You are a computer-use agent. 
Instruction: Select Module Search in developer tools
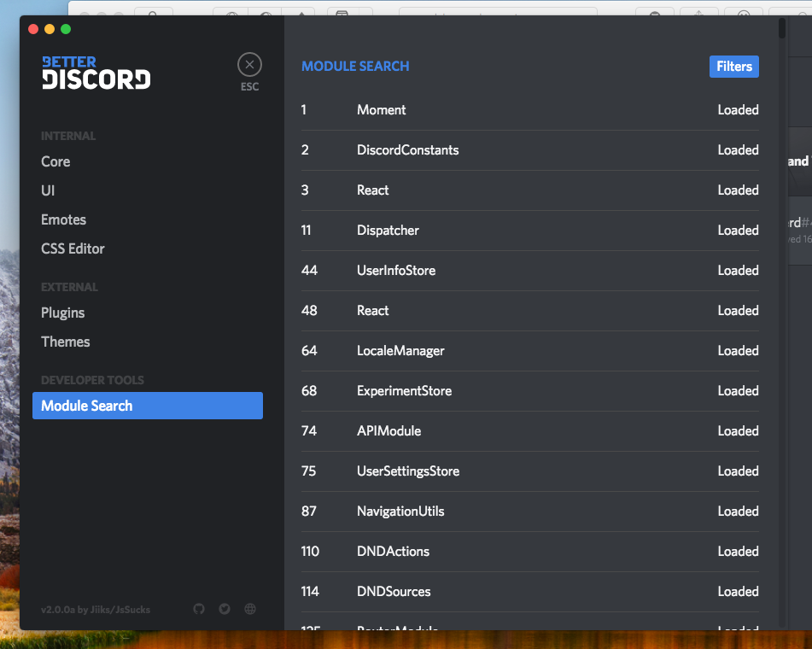148,406
